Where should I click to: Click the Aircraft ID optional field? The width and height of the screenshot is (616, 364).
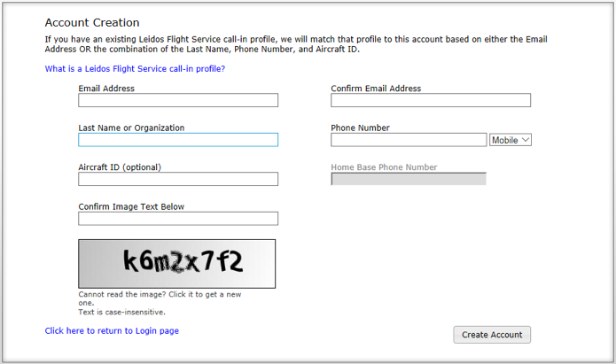pos(177,179)
